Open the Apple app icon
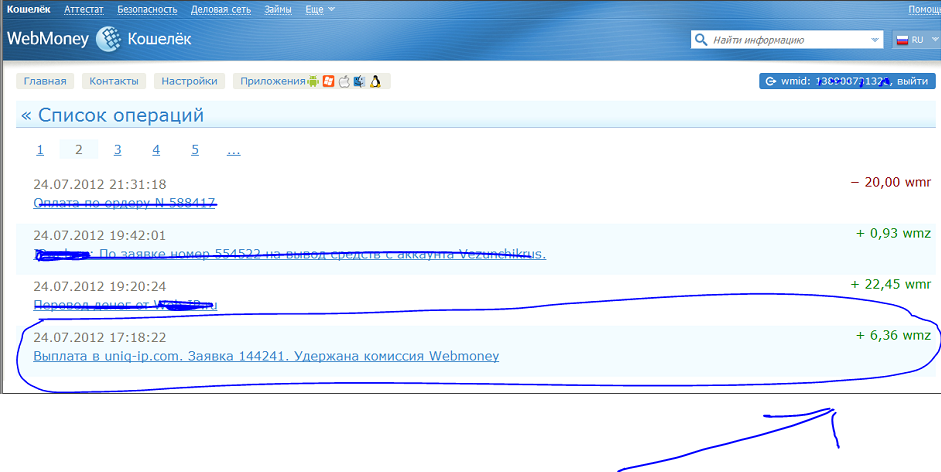The image size is (941, 472). (344, 81)
